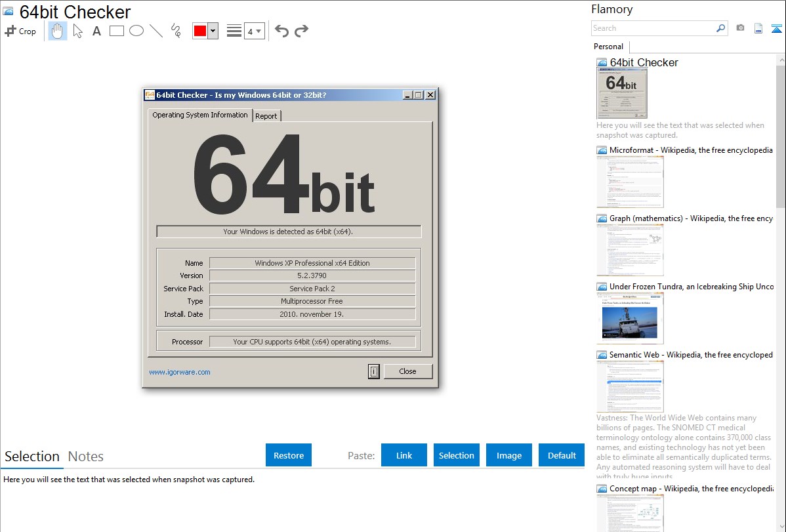Select the Microformat - Wikipedia snapshot title
The width and height of the screenshot is (786, 532).
point(691,150)
